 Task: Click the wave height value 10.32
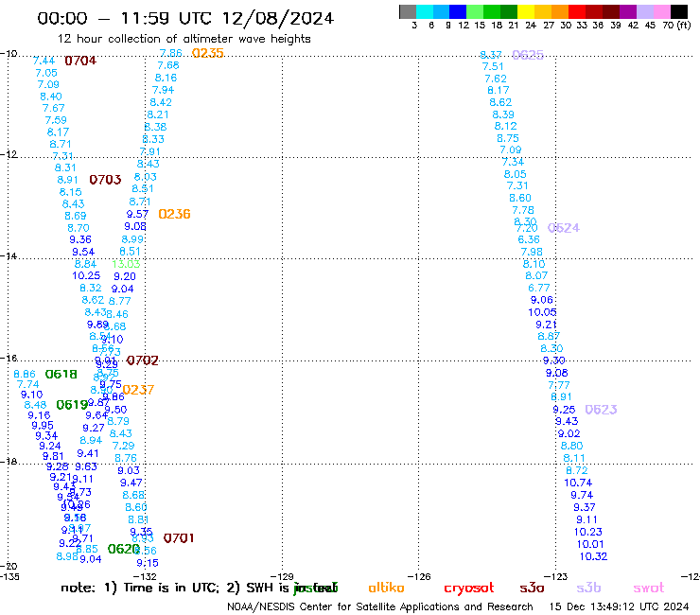(593, 556)
